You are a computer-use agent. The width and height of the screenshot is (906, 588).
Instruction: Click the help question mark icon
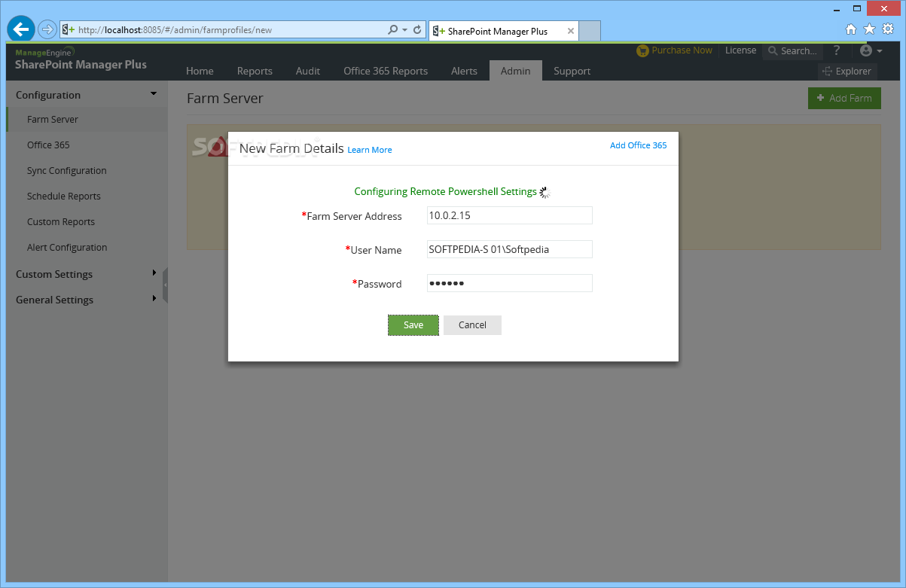point(837,50)
